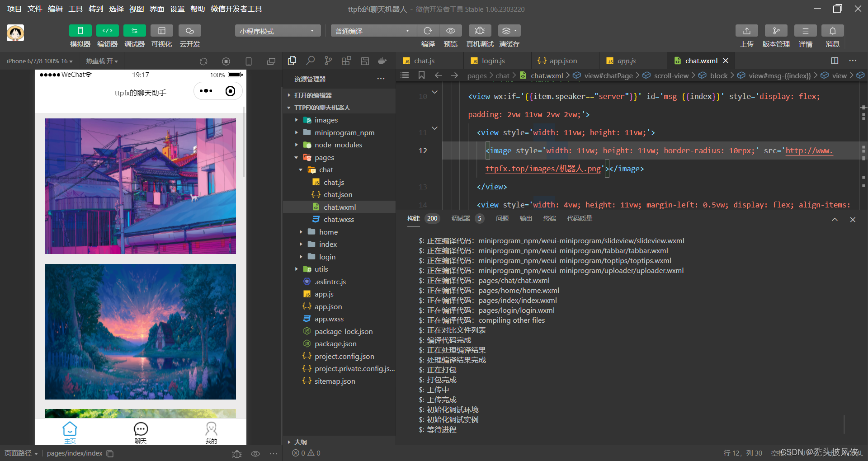Viewport: 868px width, 461px height.
Task: Toggle the simulator panel button
Action: (80, 31)
